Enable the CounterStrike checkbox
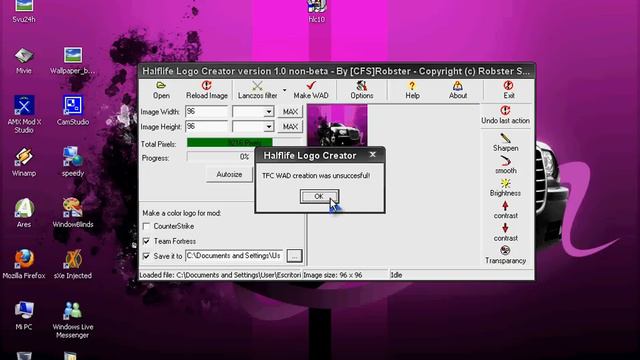 (146, 226)
